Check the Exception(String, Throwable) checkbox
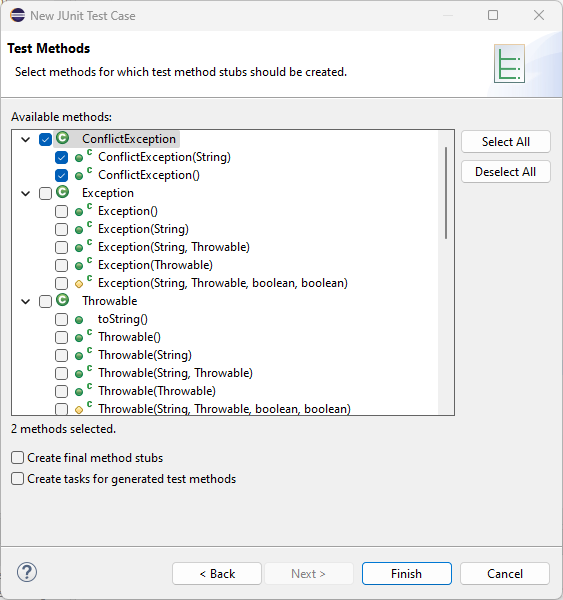This screenshot has width=563, height=600. coord(61,247)
